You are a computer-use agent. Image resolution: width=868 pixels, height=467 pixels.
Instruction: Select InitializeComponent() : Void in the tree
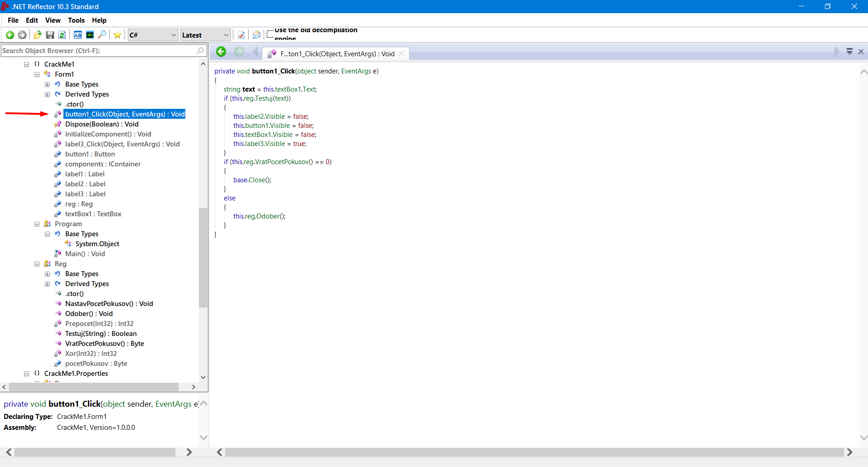click(x=108, y=134)
